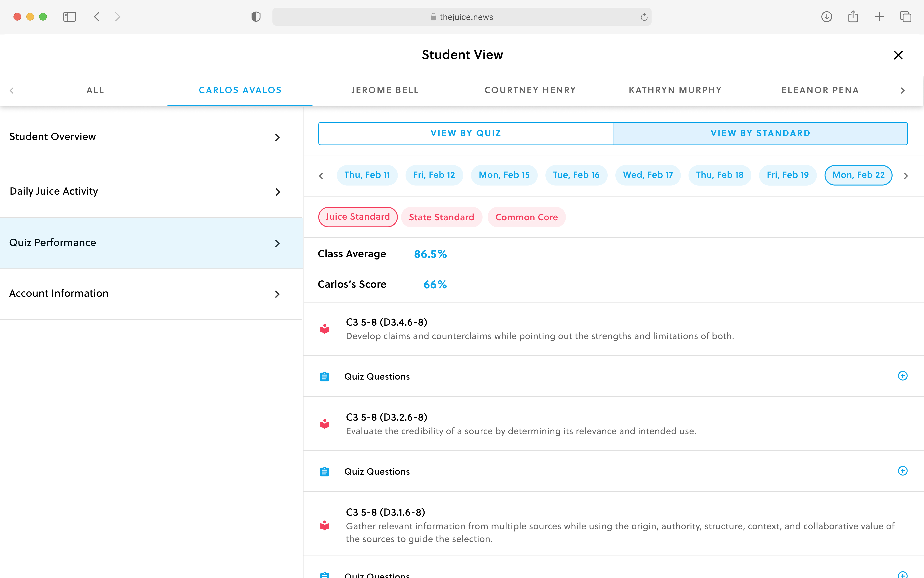
Task: Choose the Fri, Feb 19 date
Action: (788, 175)
